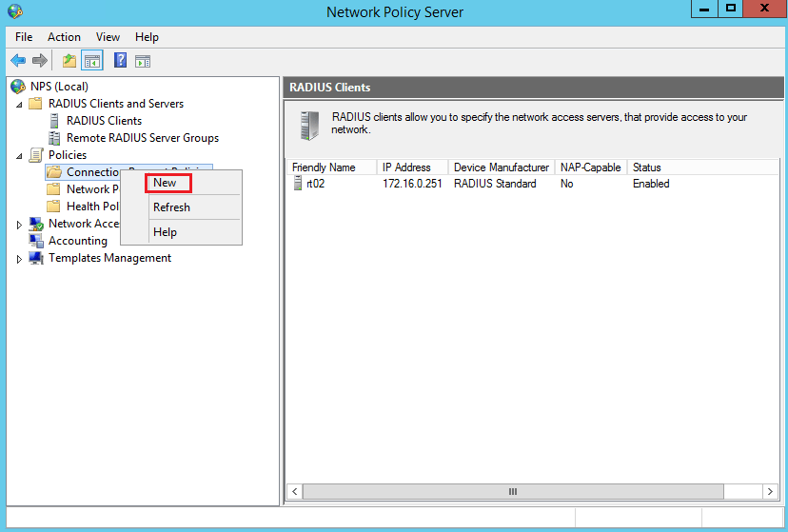Click the No value under NAP-Capable
This screenshot has width=788, height=532.
[x=567, y=184]
